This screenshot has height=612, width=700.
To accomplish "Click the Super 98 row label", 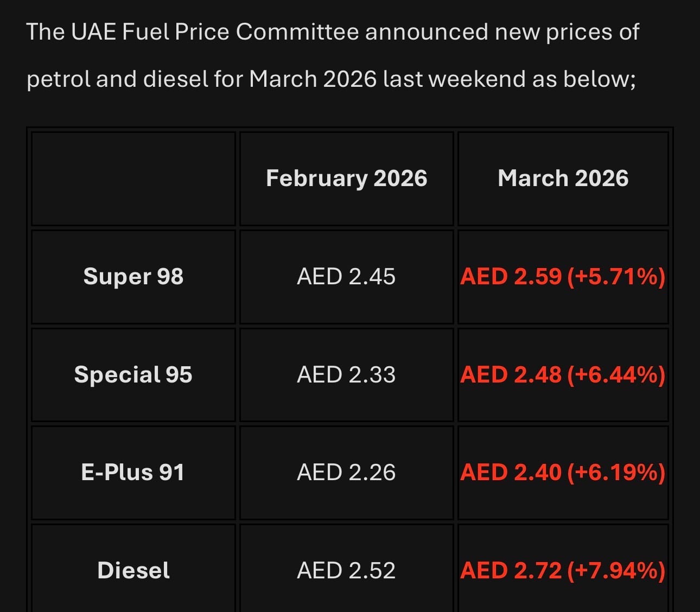I will [x=133, y=277].
